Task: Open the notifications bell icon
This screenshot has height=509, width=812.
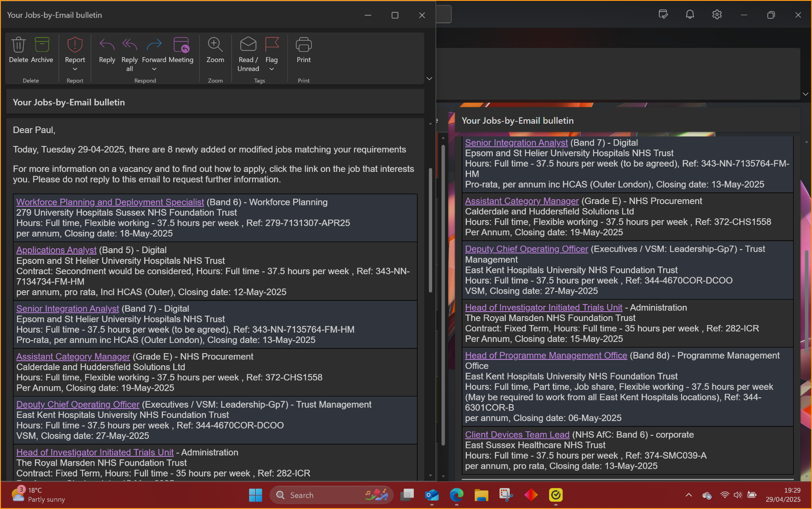Action: 690,15
